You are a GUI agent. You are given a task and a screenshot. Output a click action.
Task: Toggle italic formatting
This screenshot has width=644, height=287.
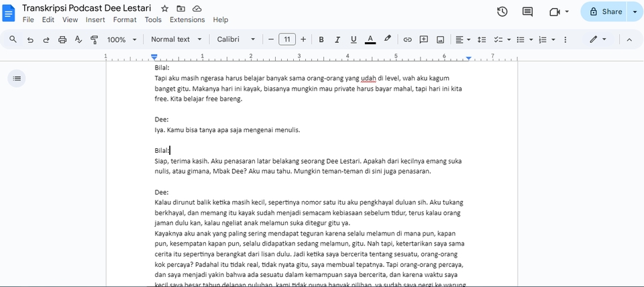point(337,40)
